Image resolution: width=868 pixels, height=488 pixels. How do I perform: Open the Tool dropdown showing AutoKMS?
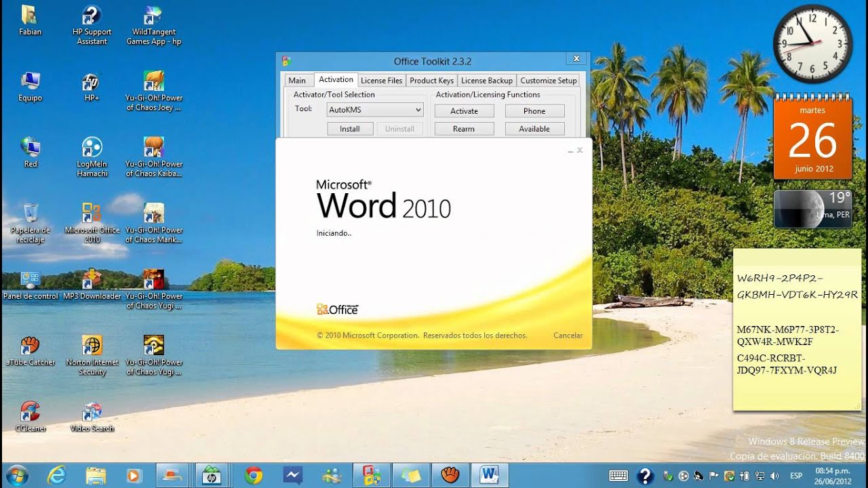tap(375, 110)
